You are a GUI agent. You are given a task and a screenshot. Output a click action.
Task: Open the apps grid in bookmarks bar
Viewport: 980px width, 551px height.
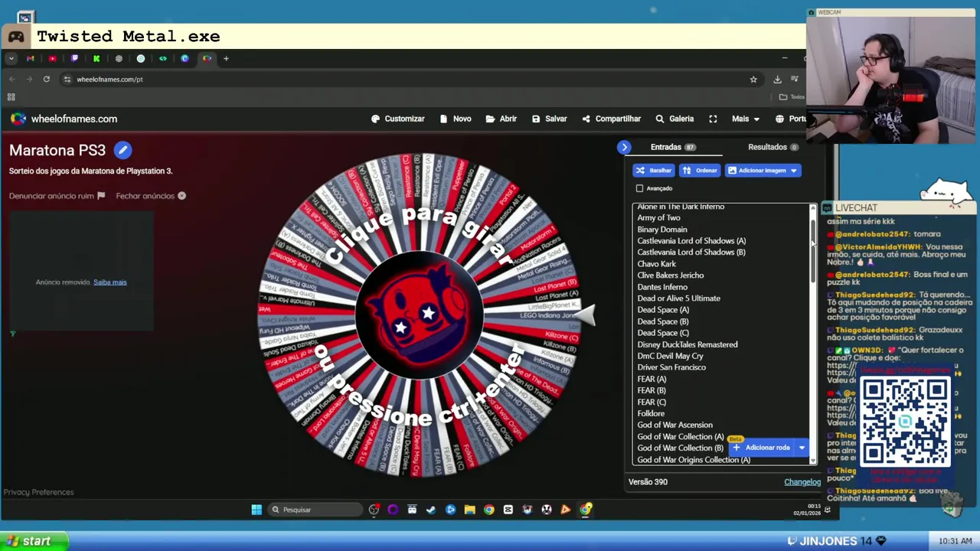pyautogui.click(x=11, y=97)
